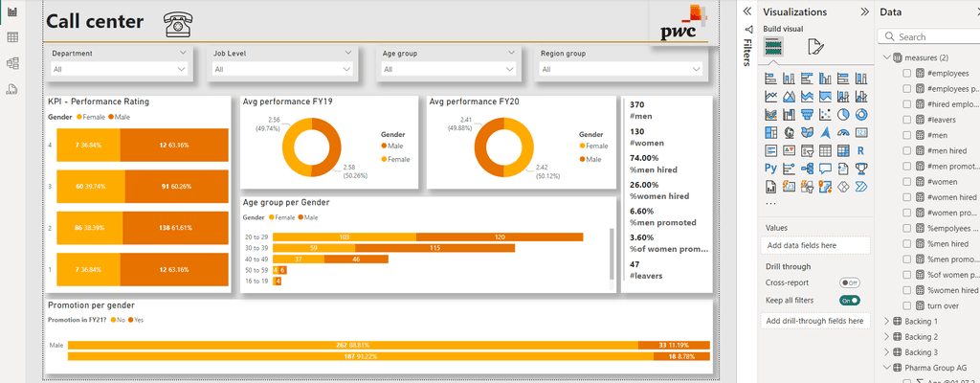
Task: Select the Clustered column chart visual
Action: click(825, 79)
